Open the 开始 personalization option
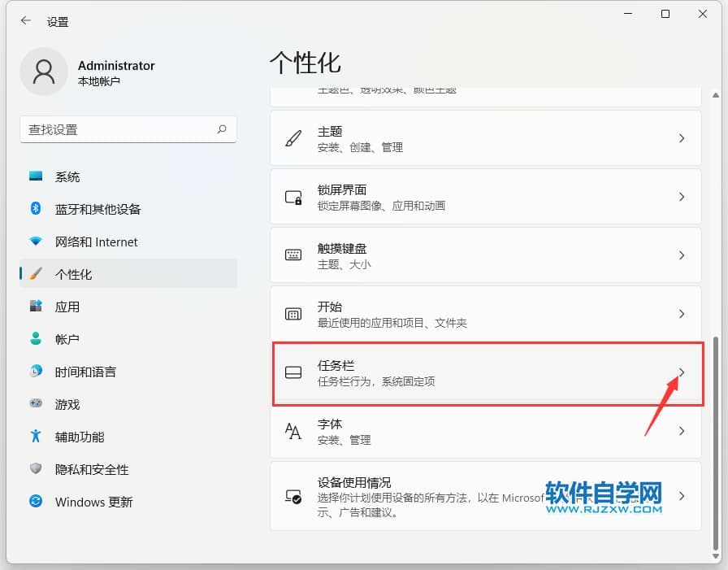 coord(485,314)
